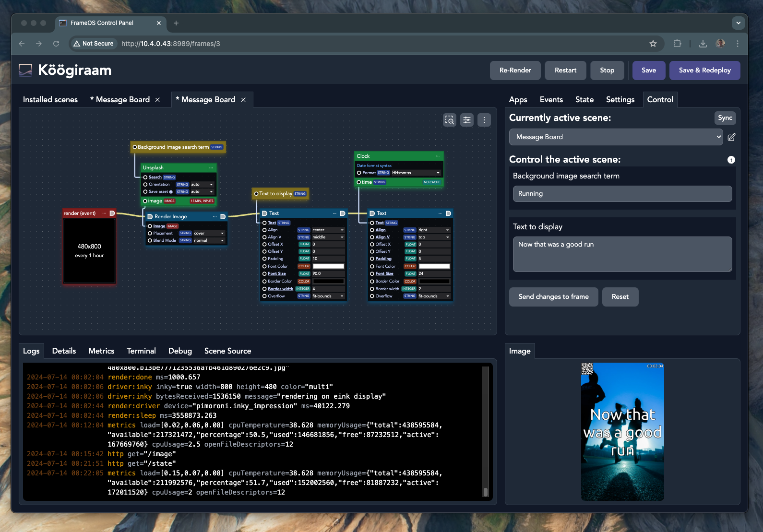Click the Send changes to frame button
Screen dimensions: 763x532
[553, 297]
